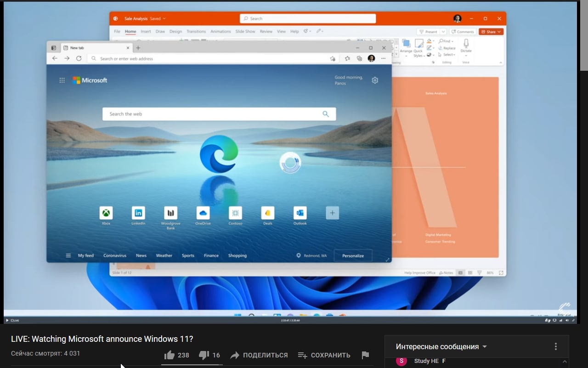This screenshot has width=588, height=368.
Task: Click the Edge address bar
Action: pyautogui.click(x=213, y=58)
